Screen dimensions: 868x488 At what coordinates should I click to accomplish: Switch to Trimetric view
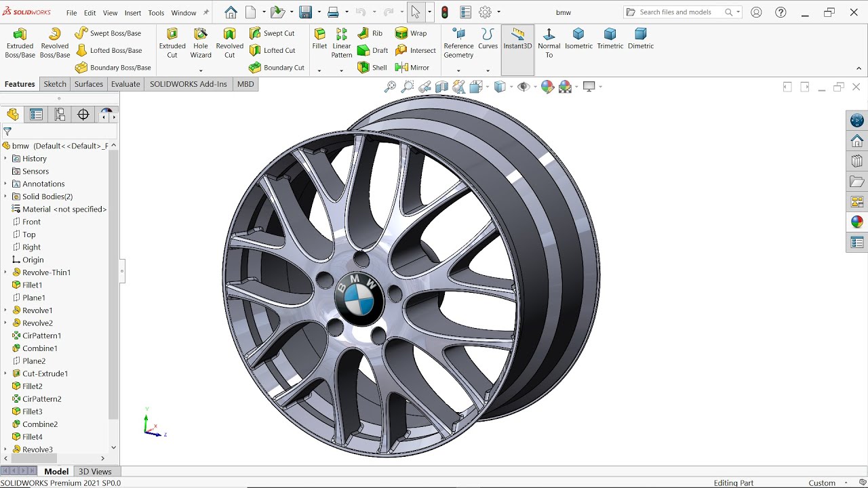tap(610, 39)
